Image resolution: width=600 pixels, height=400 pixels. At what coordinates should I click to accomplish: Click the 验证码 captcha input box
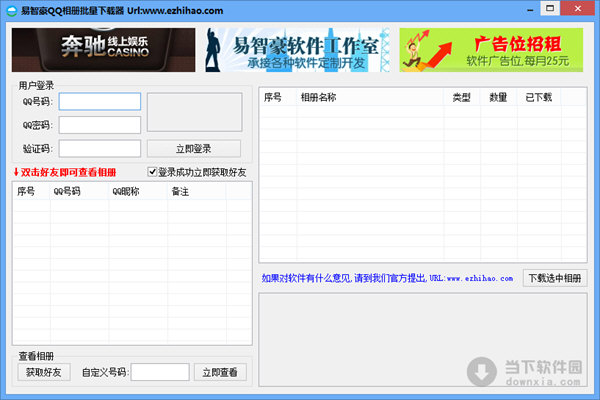click(99, 149)
